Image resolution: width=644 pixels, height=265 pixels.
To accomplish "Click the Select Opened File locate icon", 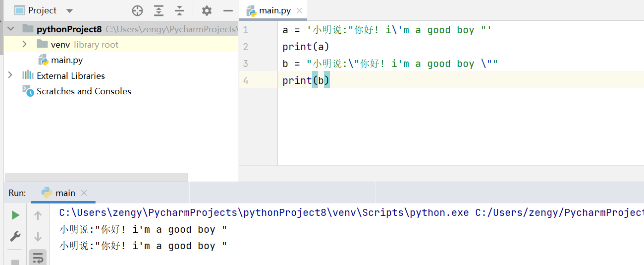I will [137, 10].
